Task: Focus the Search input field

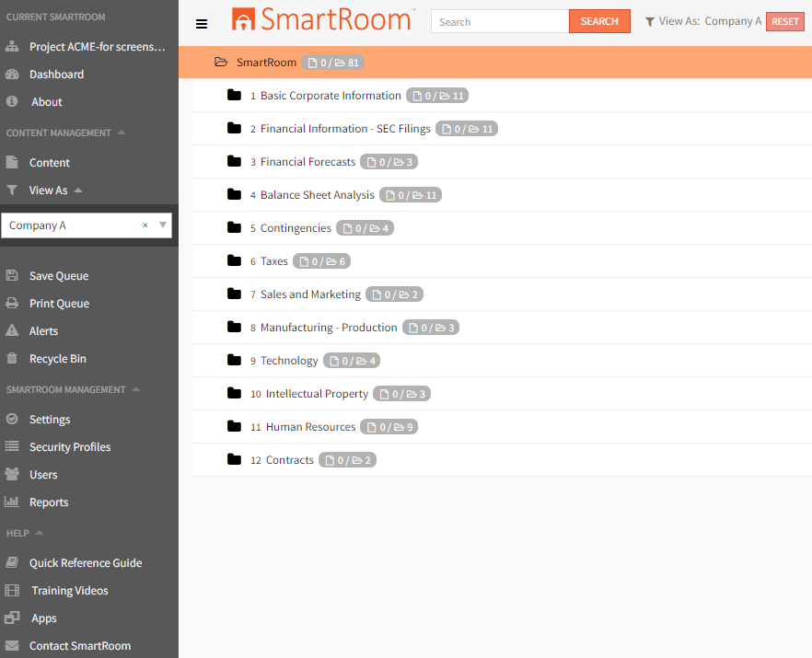Action: [x=500, y=22]
